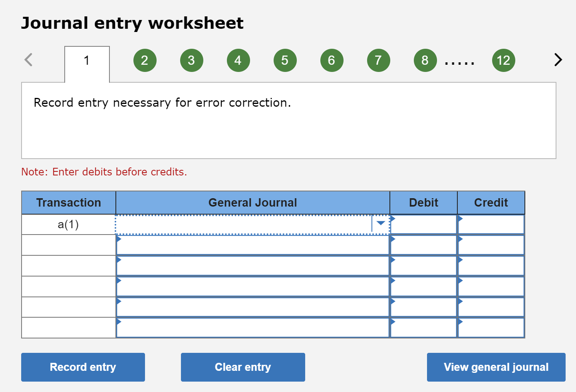Open entry number 7

click(x=378, y=60)
